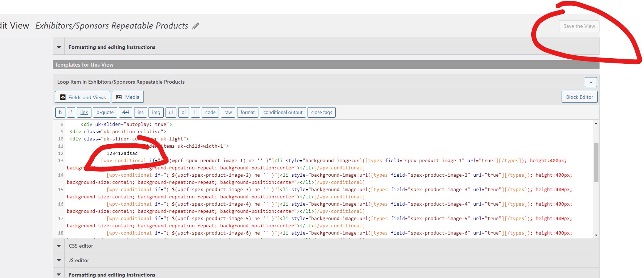Collapse the top Formatting and editing instructions section
The height and width of the screenshot is (278, 644).
tap(59, 47)
